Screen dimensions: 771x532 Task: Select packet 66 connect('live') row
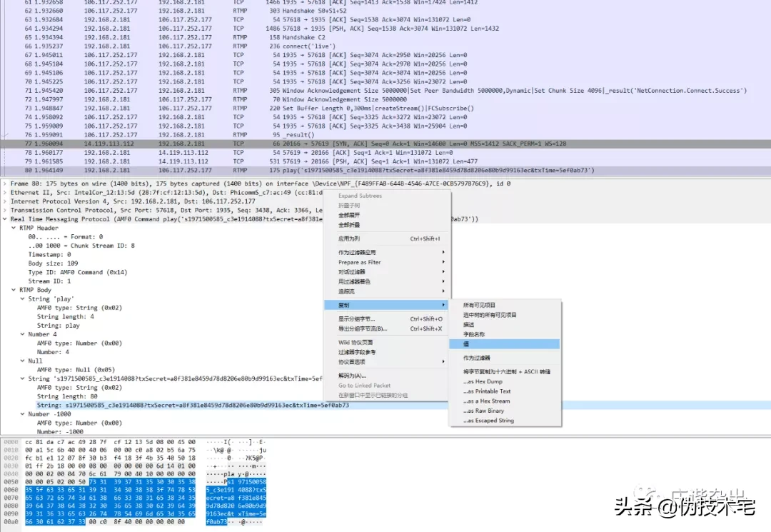coord(385,46)
